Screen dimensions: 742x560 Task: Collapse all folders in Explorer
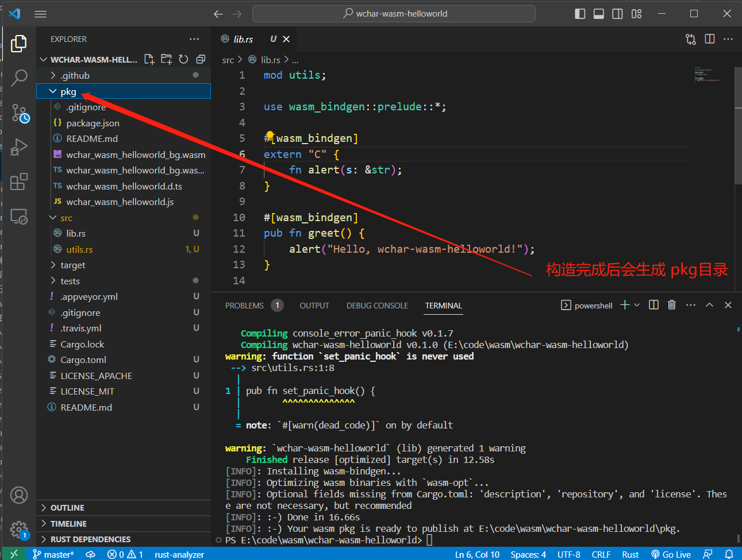[201, 59]
